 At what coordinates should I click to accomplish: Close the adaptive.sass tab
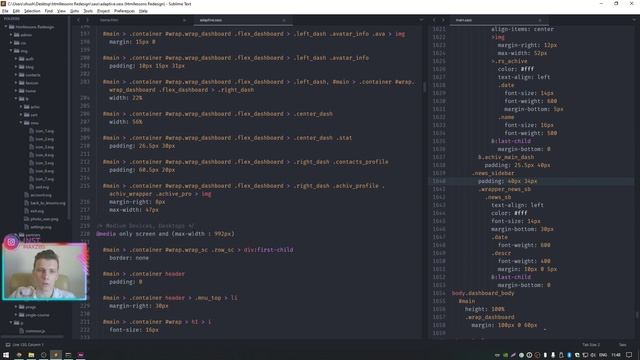(x=284, y=20)
